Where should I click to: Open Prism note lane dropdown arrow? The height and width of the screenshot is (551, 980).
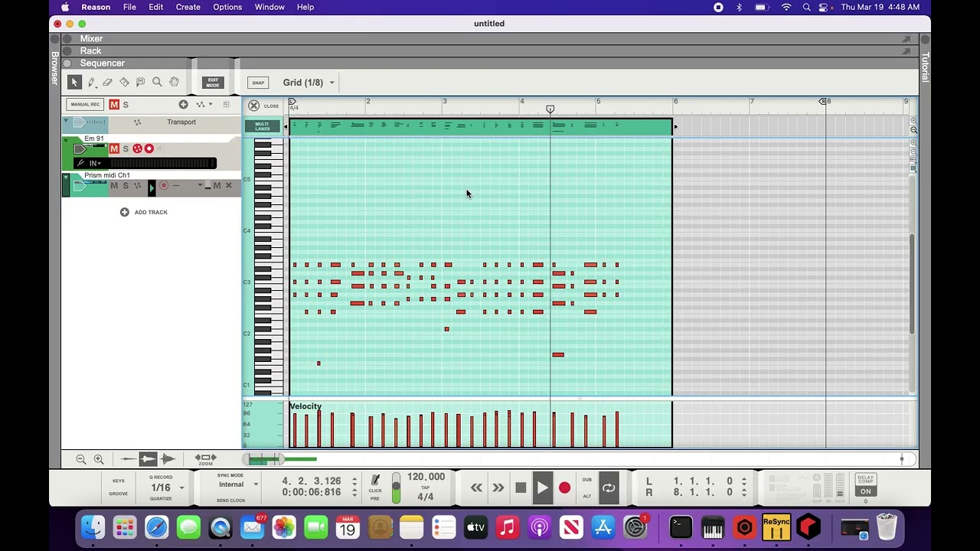point(201,185)
